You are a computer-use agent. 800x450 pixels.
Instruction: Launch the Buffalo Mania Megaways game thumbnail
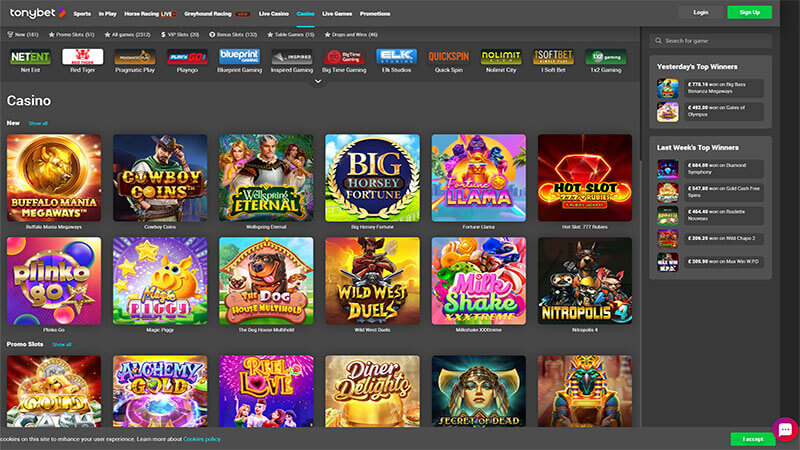tap(54, 177)
